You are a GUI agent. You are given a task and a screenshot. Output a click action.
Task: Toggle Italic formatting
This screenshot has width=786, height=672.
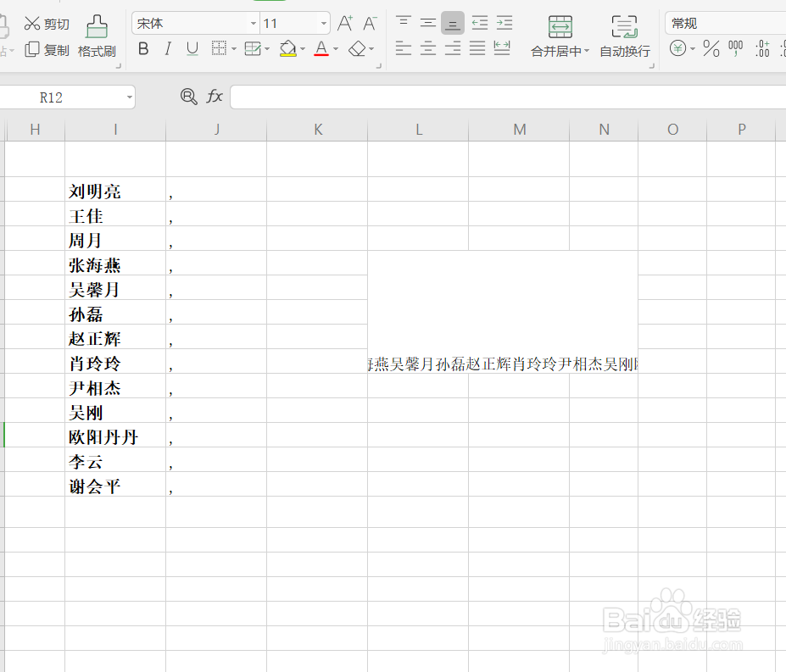point(168,48)
